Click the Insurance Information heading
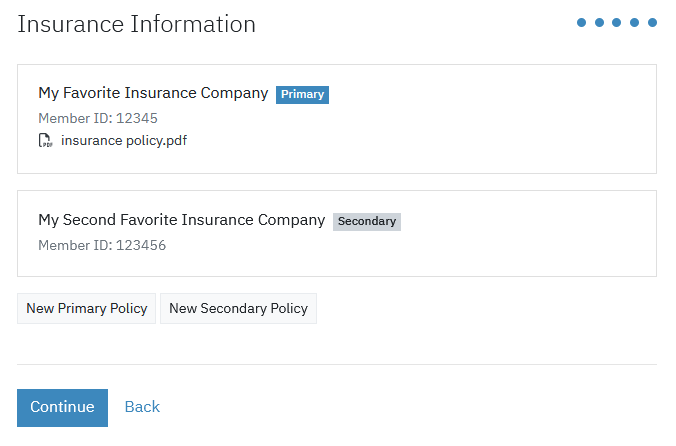Viewport: 676px width, 446px height. point(136,24)
